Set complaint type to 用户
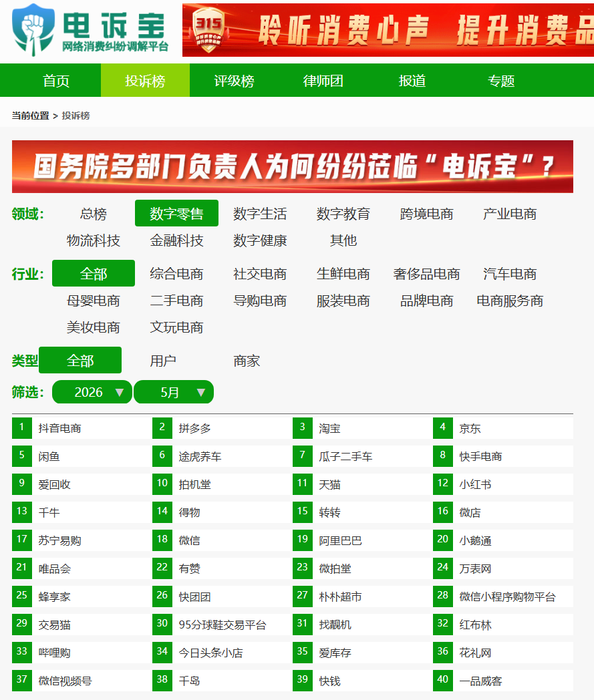The width and height of the screenshot is (594, 700). (163, 360)
